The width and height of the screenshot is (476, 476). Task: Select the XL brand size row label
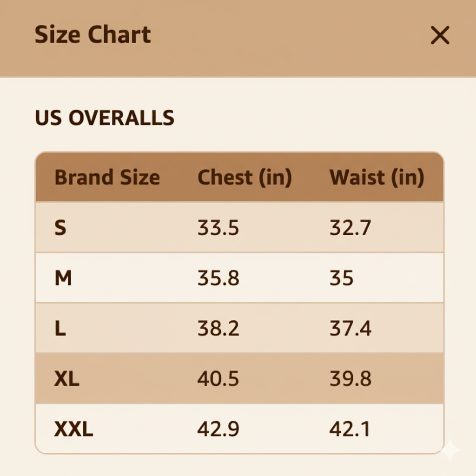coord(66,379)
